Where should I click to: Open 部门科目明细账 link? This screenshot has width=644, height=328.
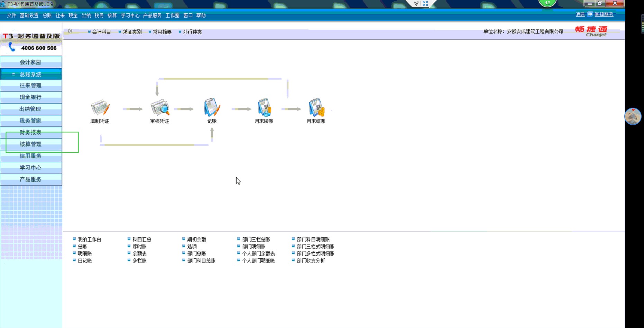pyautogui.click(x=313, y=239)
